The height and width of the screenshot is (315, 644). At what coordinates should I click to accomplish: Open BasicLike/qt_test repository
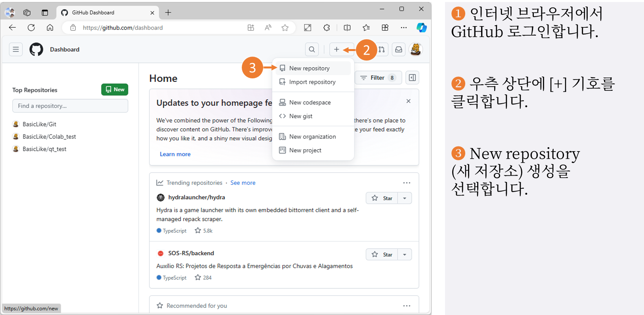pyautogui.click(x=44, y=149)
